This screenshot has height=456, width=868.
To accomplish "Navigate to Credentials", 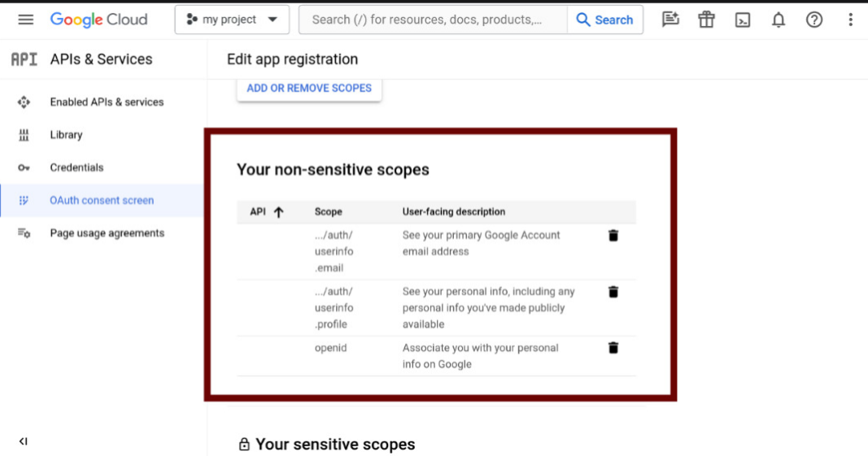I will (76, 167).
